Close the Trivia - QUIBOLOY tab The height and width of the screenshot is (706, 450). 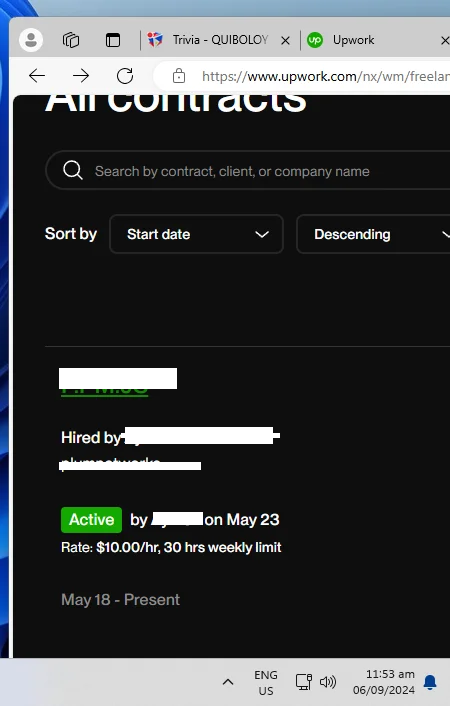pyautogui.click(x=285, y=41)
